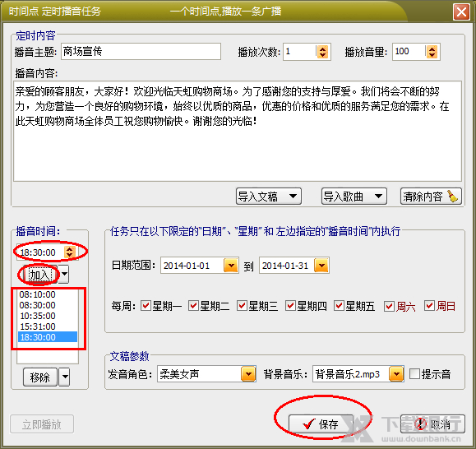The height and width of the screenshot is (449, 476).
Task: Click the 播音时间 18:30:00 time field
Action: pos(40,252)
